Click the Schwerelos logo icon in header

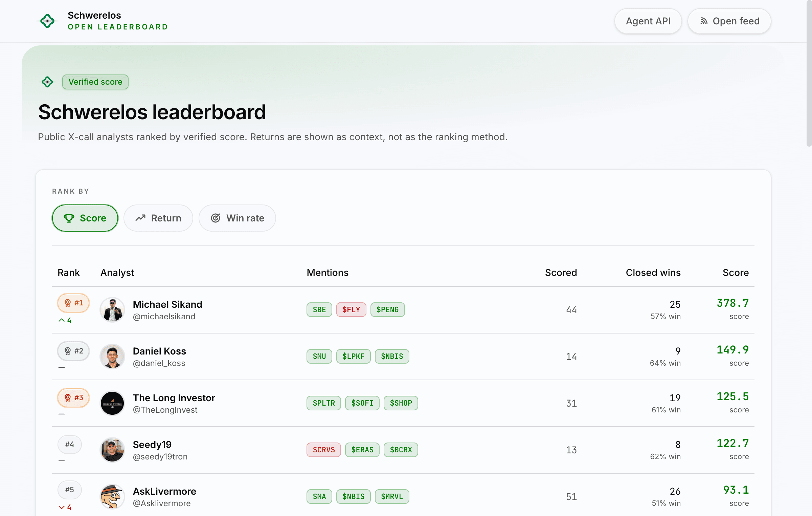click(x=47, y=21)
